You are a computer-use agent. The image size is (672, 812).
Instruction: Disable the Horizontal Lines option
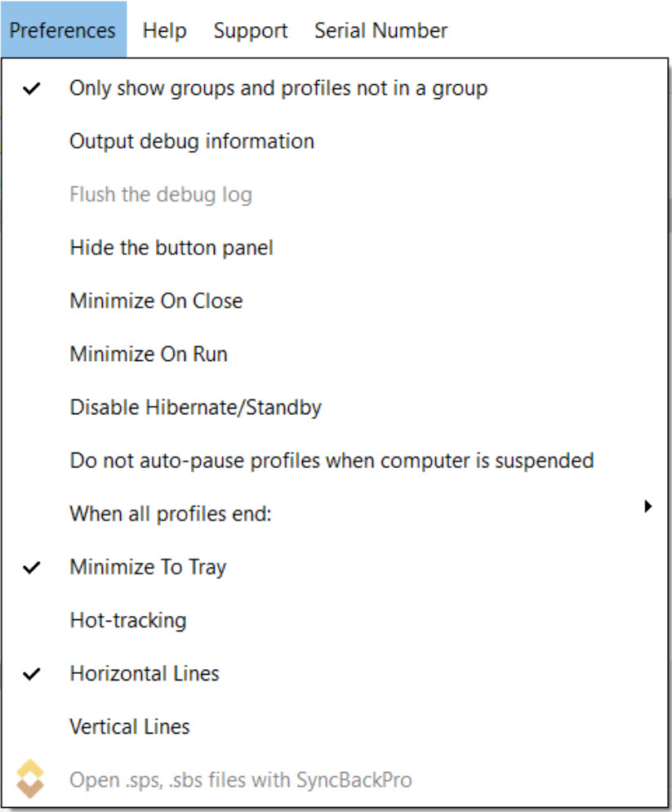[x=145, y=674]
